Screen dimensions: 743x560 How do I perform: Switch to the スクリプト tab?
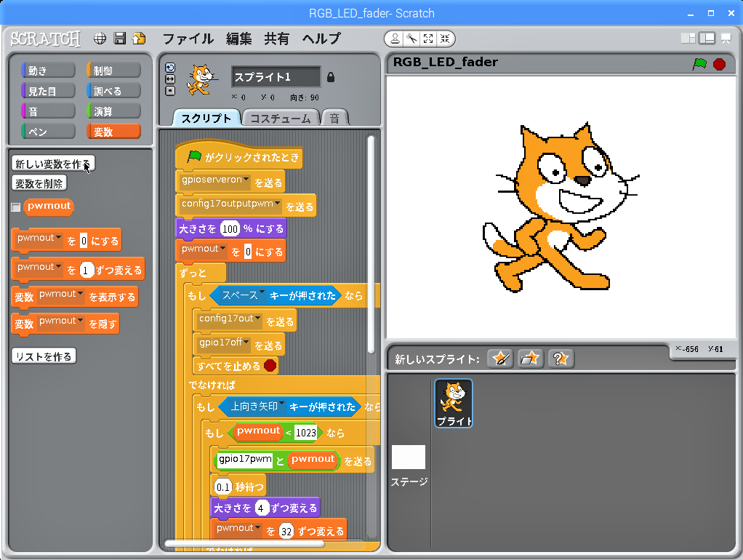tap(206, 118)
